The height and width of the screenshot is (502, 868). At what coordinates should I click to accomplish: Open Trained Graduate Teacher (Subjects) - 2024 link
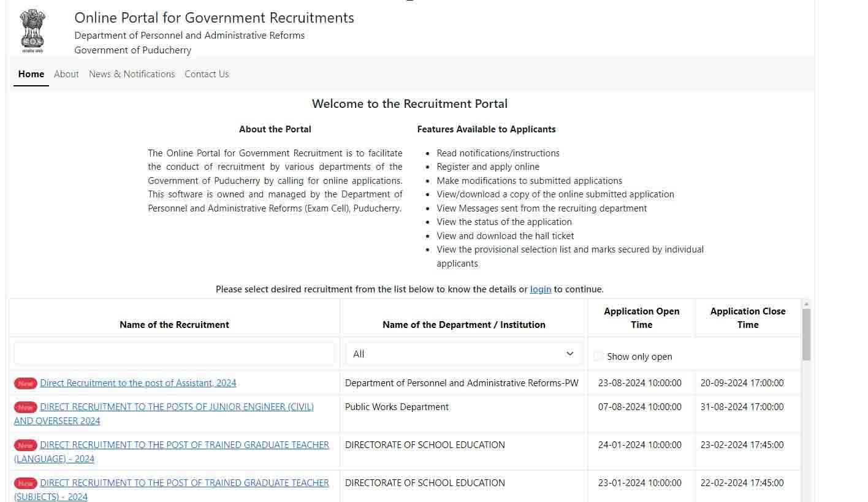click(172, 490)
